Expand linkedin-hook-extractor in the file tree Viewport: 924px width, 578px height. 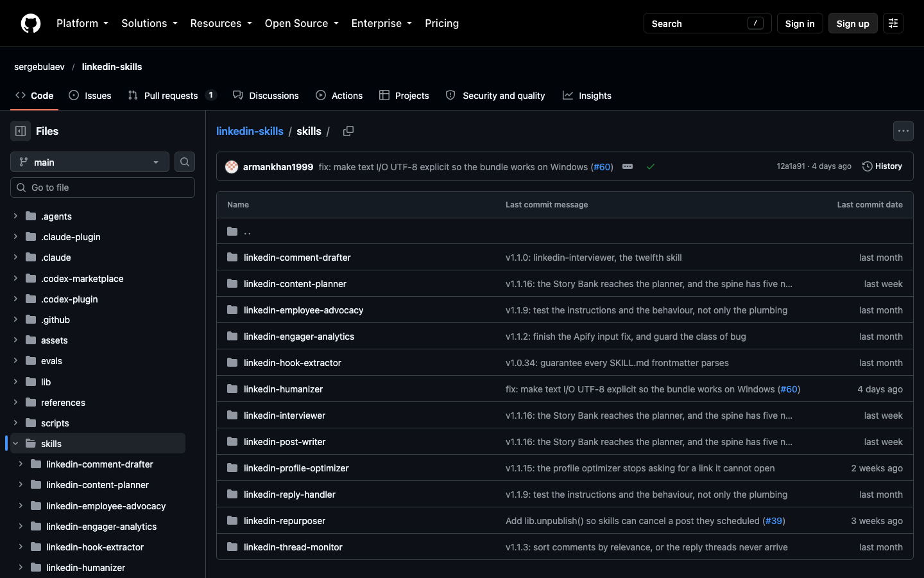coord(21,547)
